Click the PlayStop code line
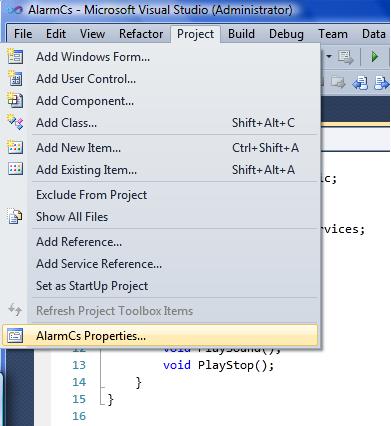This screenshot has height=426, width=391. point(218,365)
